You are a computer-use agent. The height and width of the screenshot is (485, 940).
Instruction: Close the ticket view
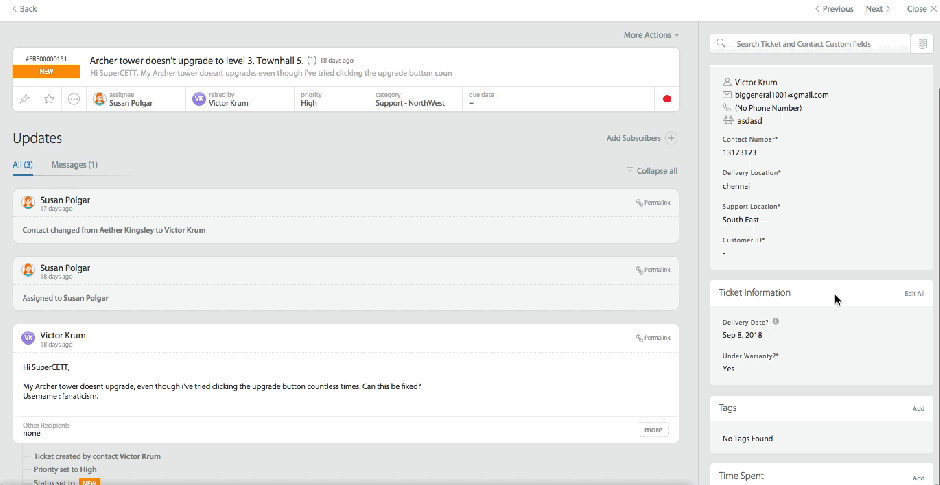pos(921,9)
